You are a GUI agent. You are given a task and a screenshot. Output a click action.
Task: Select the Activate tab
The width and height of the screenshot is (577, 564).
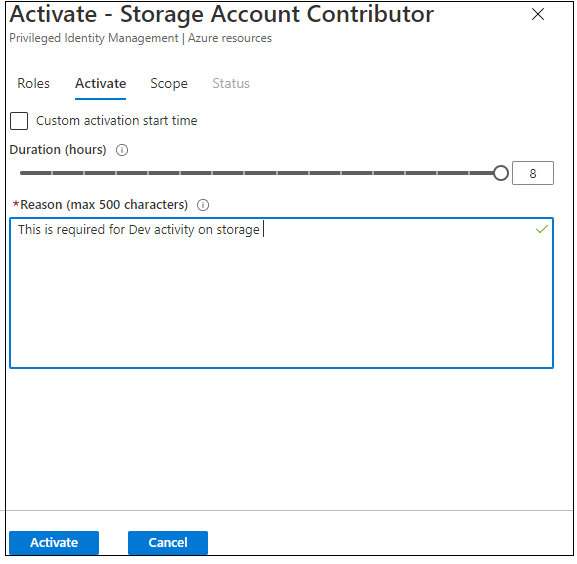point(100,84)
